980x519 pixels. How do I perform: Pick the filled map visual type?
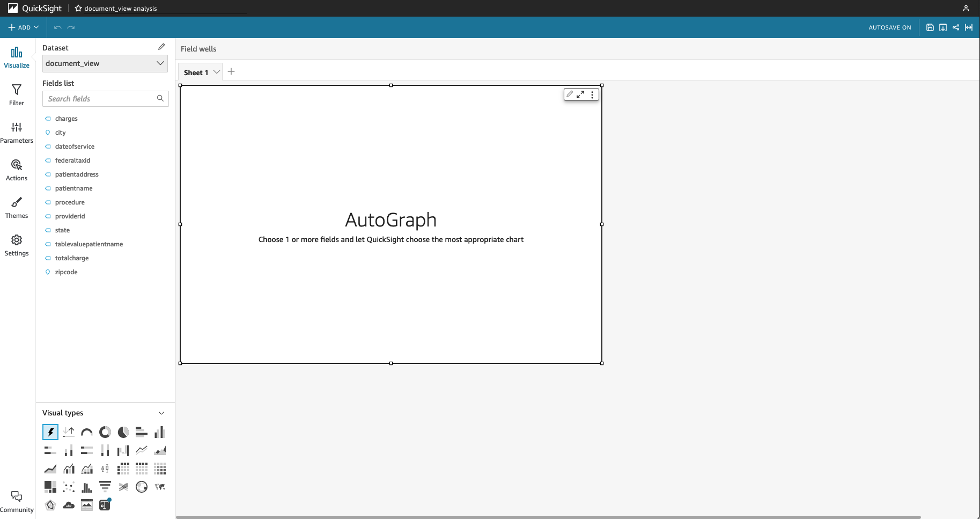coord(159,486)
